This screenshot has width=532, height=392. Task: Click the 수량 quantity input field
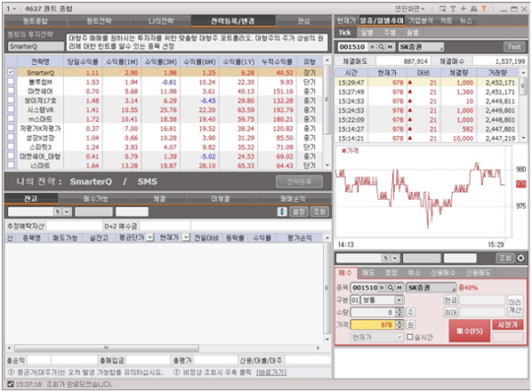pyautogui.click(x=372, y=312)
